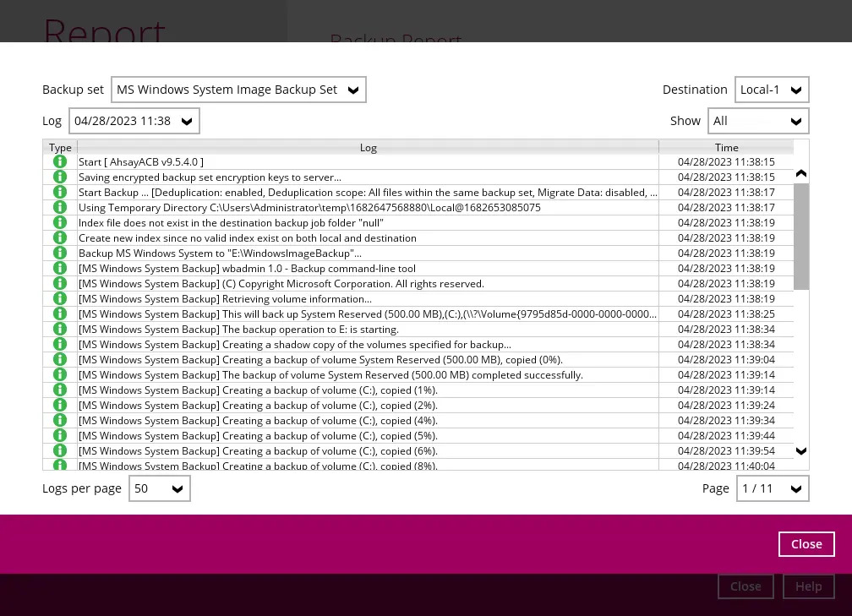852x616 pixels.
Task: Click the white-outlined Close button
Action: [806, 544]
